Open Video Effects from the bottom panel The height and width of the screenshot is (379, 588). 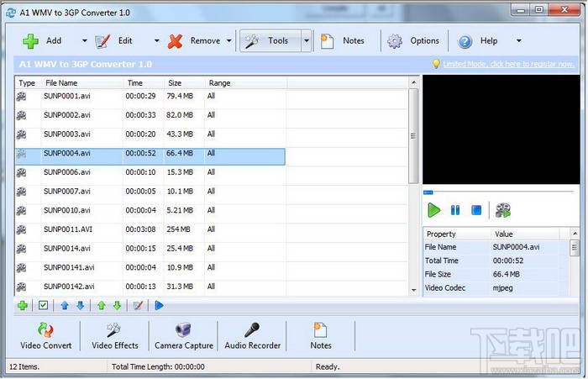click(x=115, y=336)
